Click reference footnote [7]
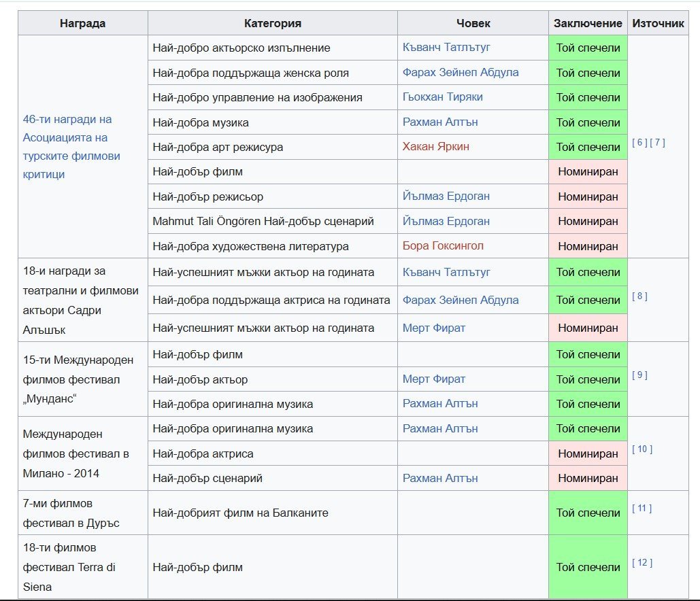700x601 pixels. [x=657, y=143]
